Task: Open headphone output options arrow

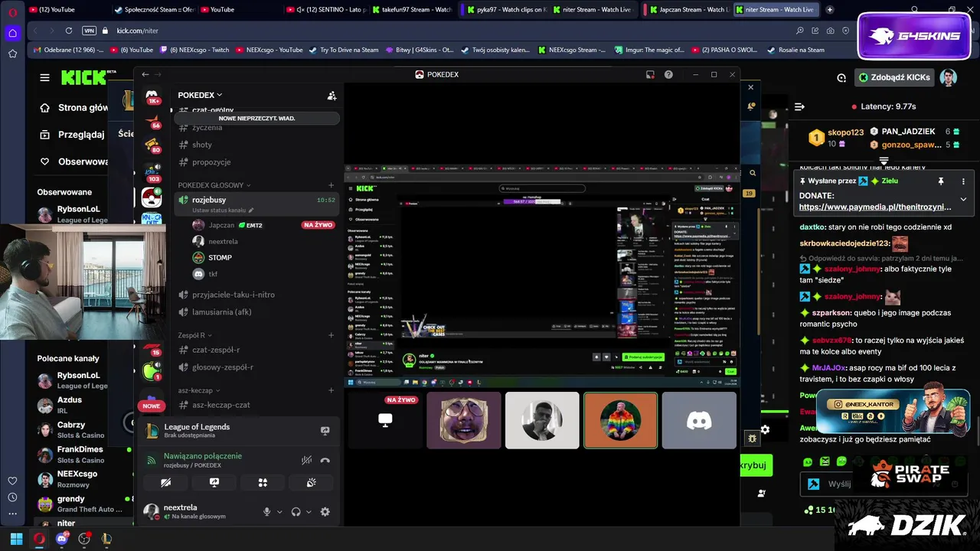Action: [x=309, y=512]
